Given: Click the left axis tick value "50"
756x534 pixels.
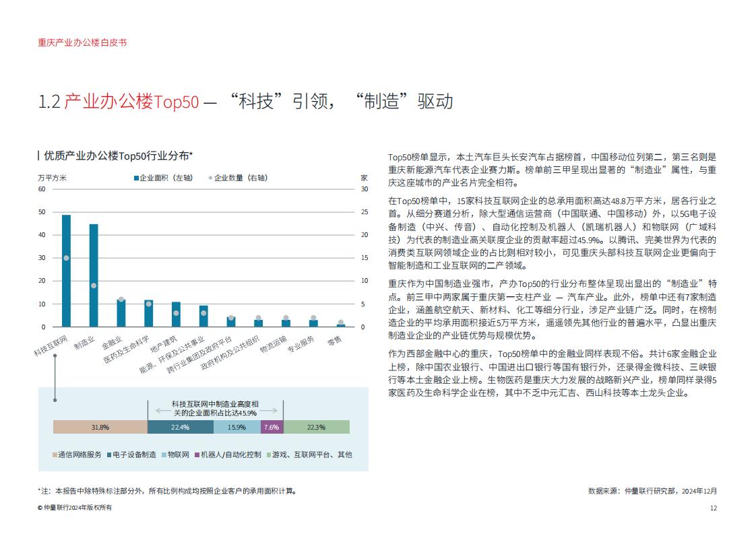Looking at the screenshot, I should [42, 212].
